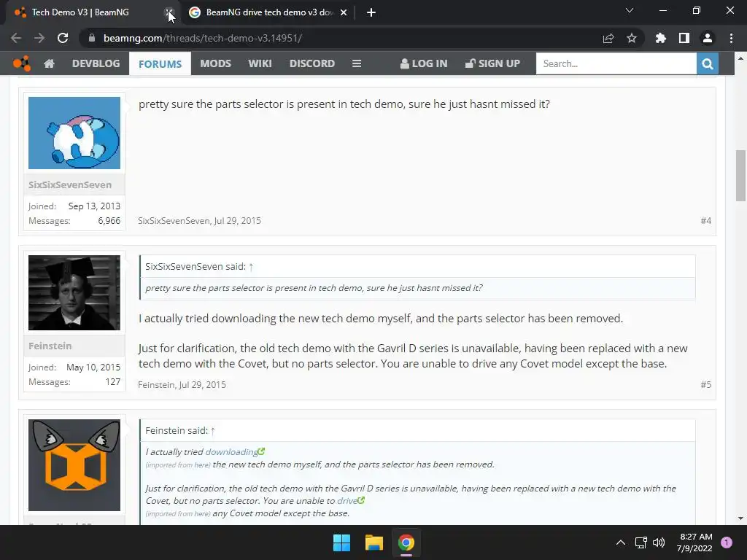Click the SIGN UP button
This screenshot has height=560, width=747.
[492, 63]
